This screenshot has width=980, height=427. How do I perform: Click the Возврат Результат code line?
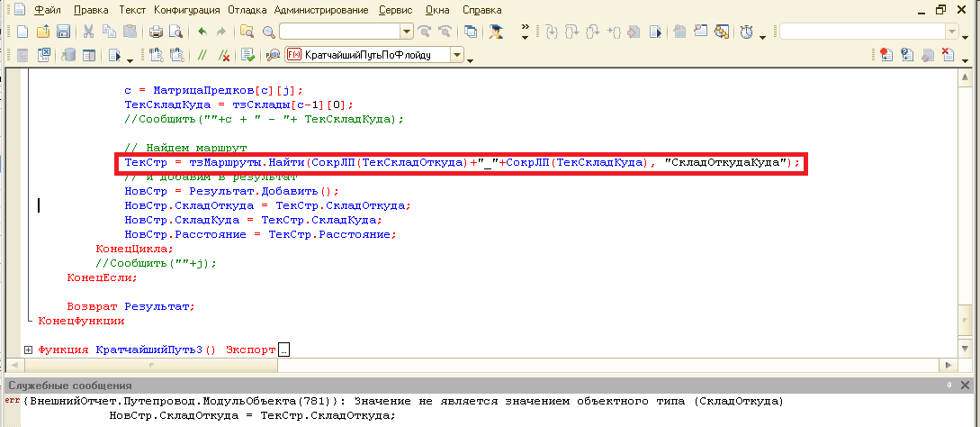point(131,307)
